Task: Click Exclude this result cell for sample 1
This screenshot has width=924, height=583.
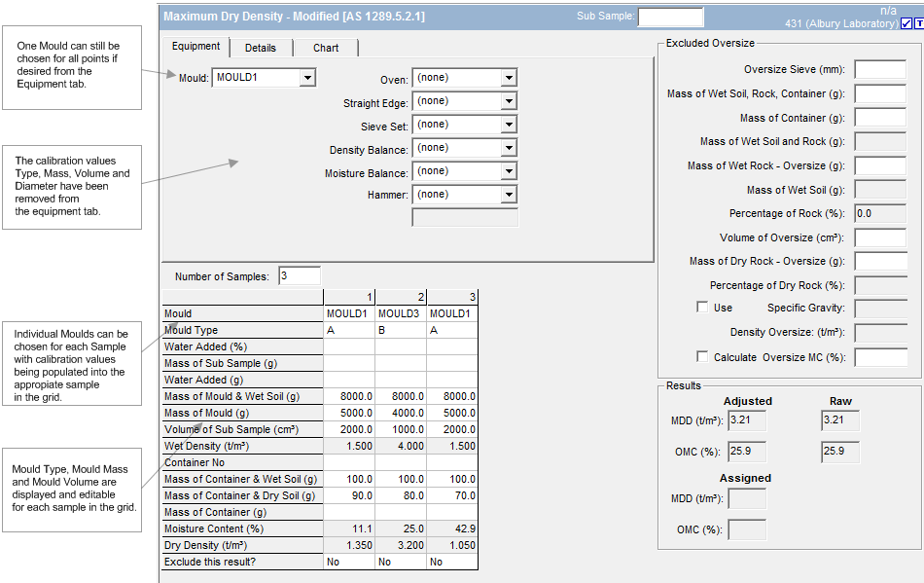Action: tap(349, 563)
